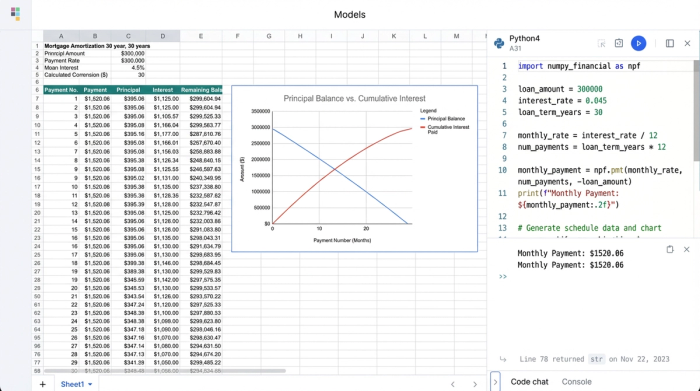Screen dimensions: 700x391
Task: Click code line 'loan_term_years = 30'
Action: (560, 112)
